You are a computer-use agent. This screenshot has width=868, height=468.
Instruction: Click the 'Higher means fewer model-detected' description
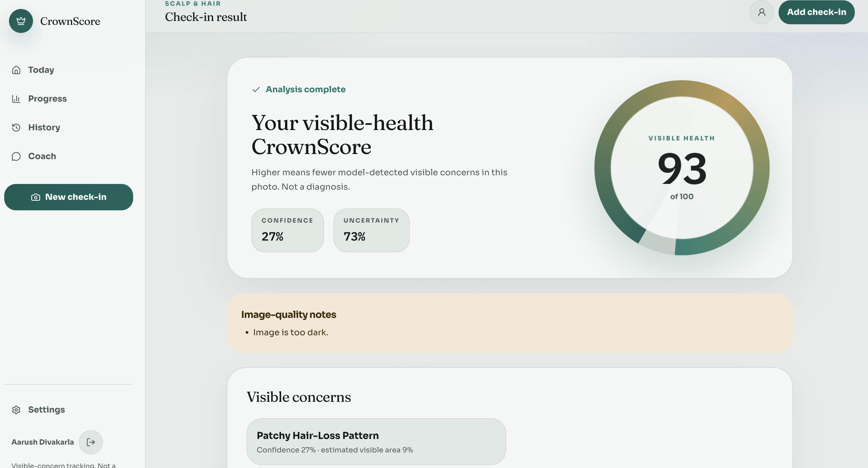click(x=379, y=180)
